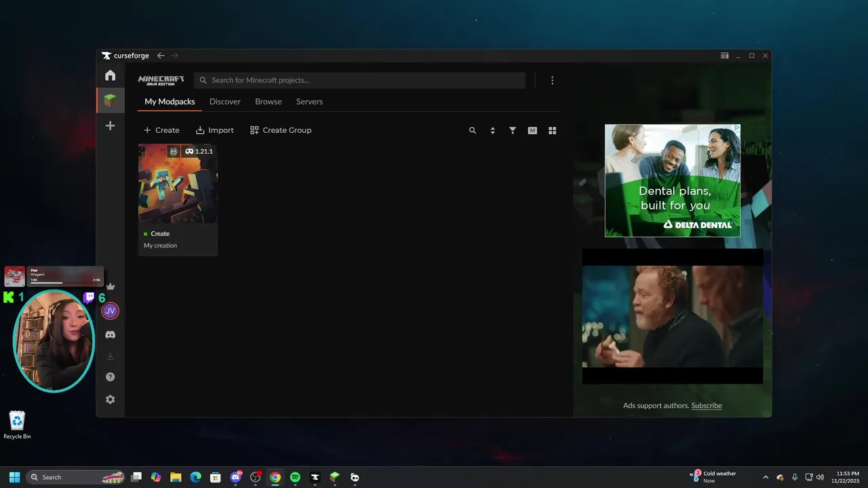Add a new game with the plus icon
Image resolution: width=868 pixels, height=488 pixels.
coord(110,125)
